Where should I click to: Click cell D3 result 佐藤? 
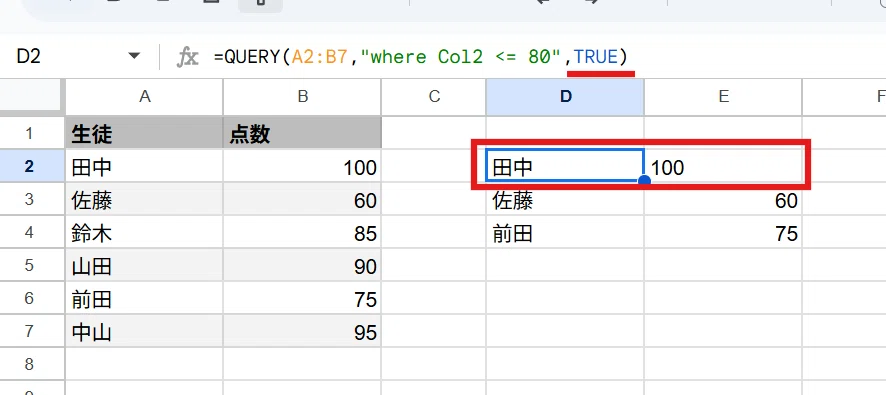pyautogui.click(x=565, y=199)
